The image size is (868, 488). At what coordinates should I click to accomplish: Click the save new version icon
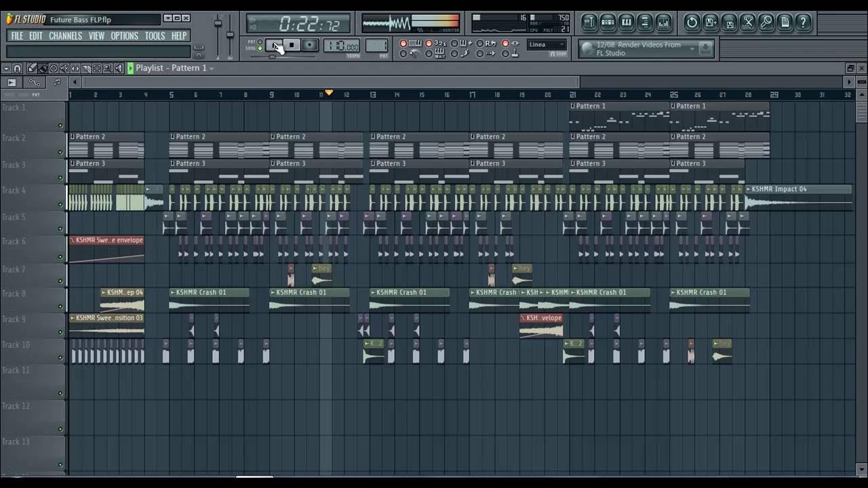point(711,22)
